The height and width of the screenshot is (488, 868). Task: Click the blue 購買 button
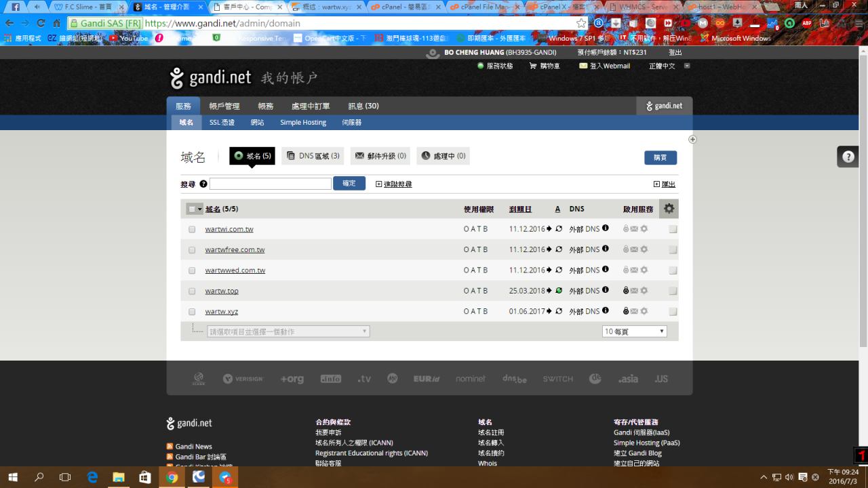[x=660, y=157]
